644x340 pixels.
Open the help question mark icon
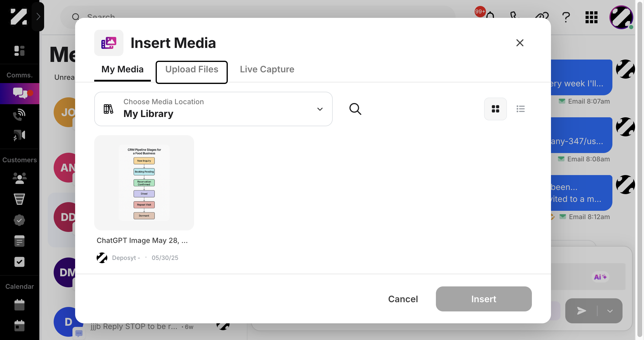click(566, 17)
